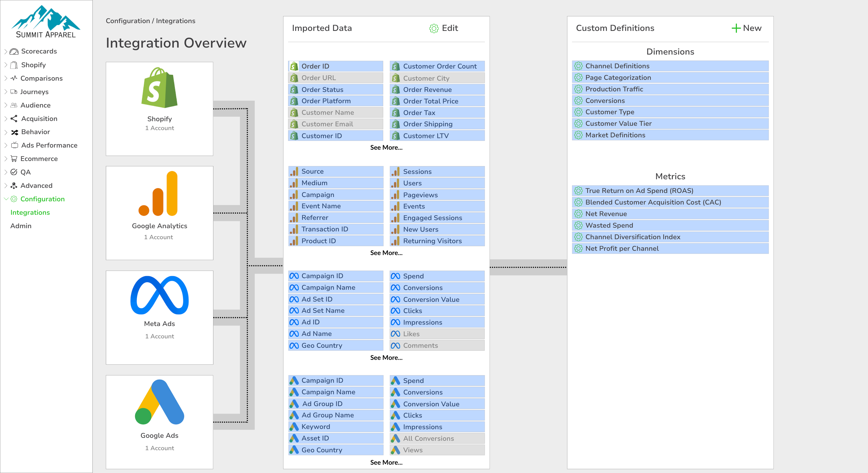Toggle the grayed-out Order URL field
Screen dimensions: 868x473
click(335, 78)
